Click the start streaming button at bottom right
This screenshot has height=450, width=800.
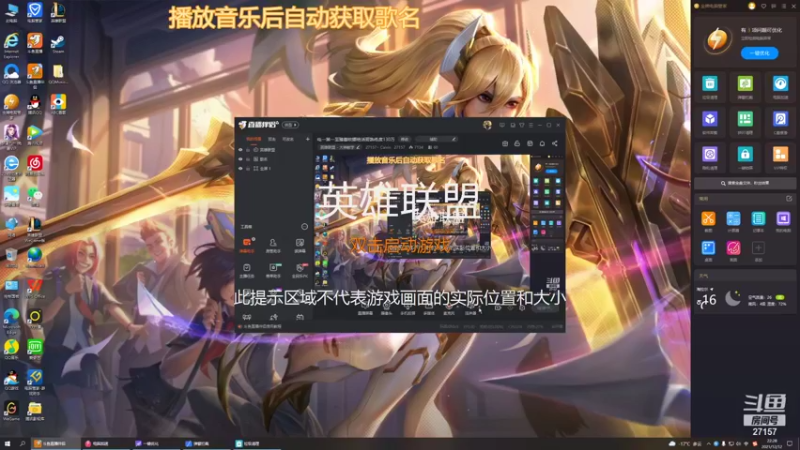545,308
